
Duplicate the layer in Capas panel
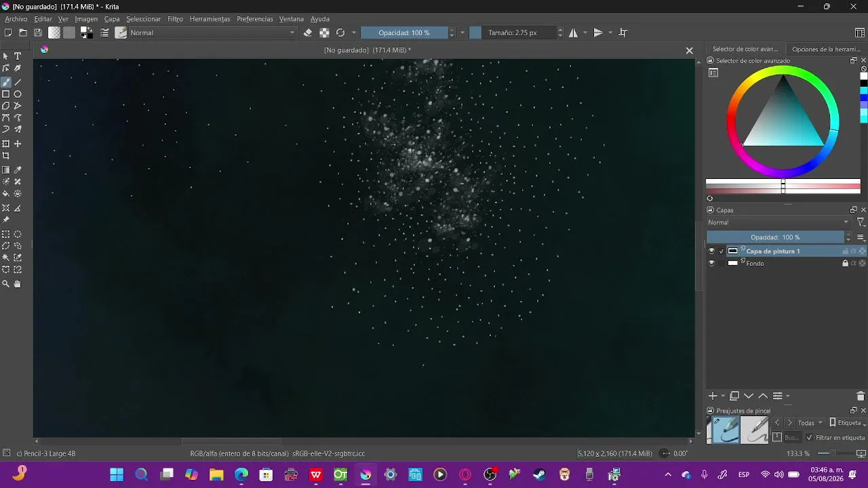click(x=734, y=396)
